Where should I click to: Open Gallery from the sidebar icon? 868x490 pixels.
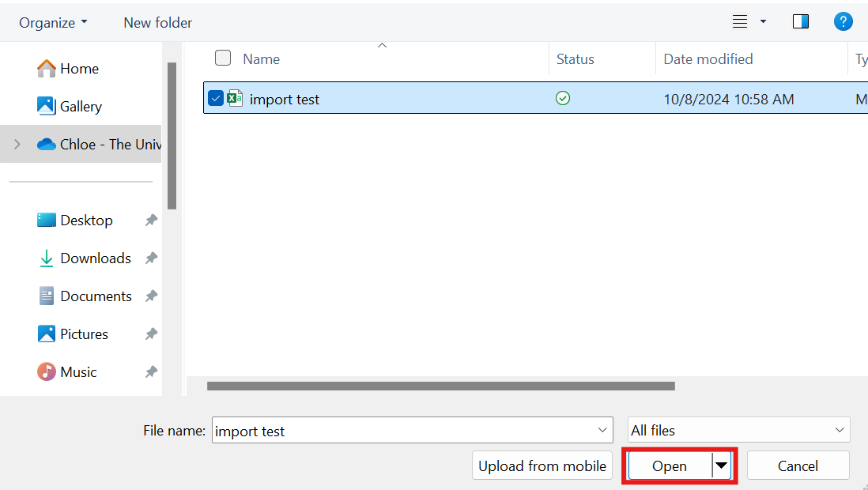tap(47, 106)
